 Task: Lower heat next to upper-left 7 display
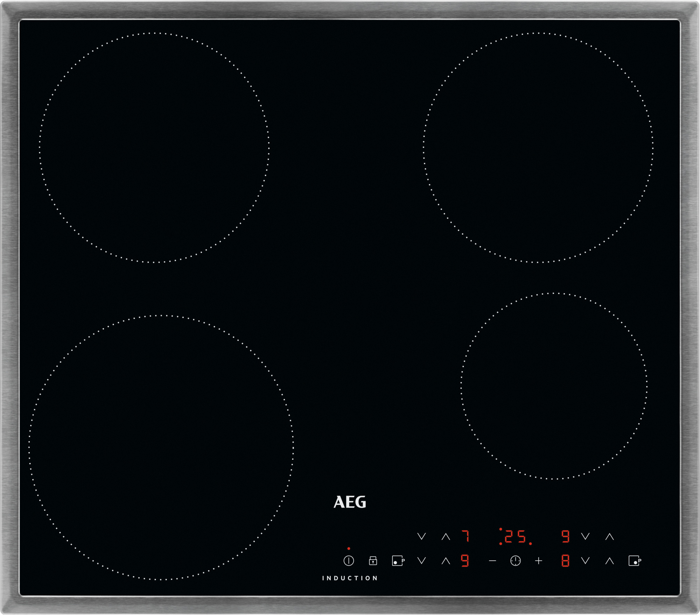(422, 536)
